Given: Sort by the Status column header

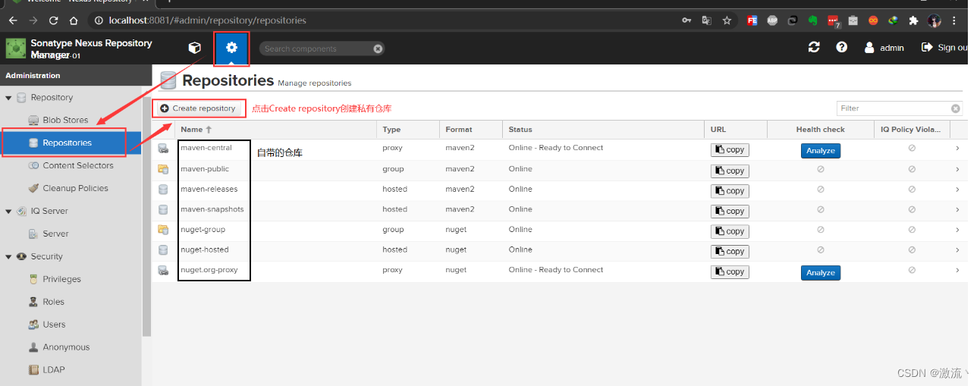Looking at the screenshot, I should (603, 130).
